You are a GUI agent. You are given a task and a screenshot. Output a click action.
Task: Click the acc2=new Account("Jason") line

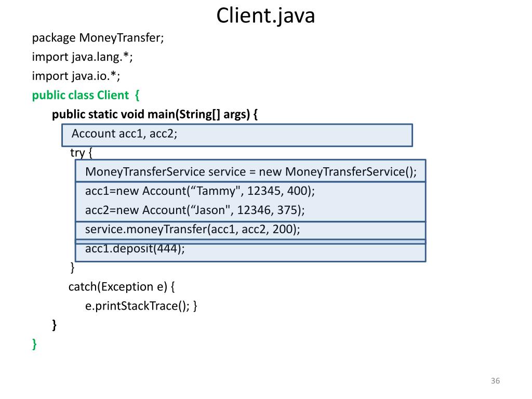(x=195, y=210)
